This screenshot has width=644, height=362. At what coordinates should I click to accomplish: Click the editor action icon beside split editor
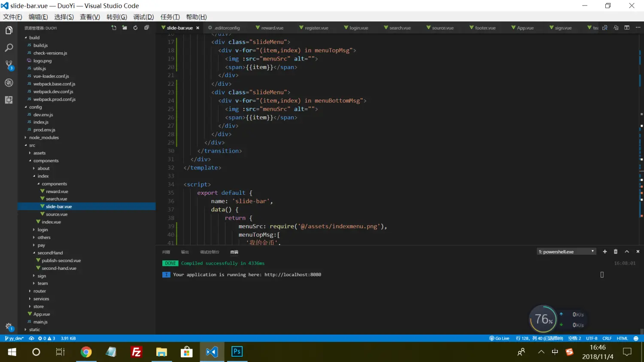[616, 28]
